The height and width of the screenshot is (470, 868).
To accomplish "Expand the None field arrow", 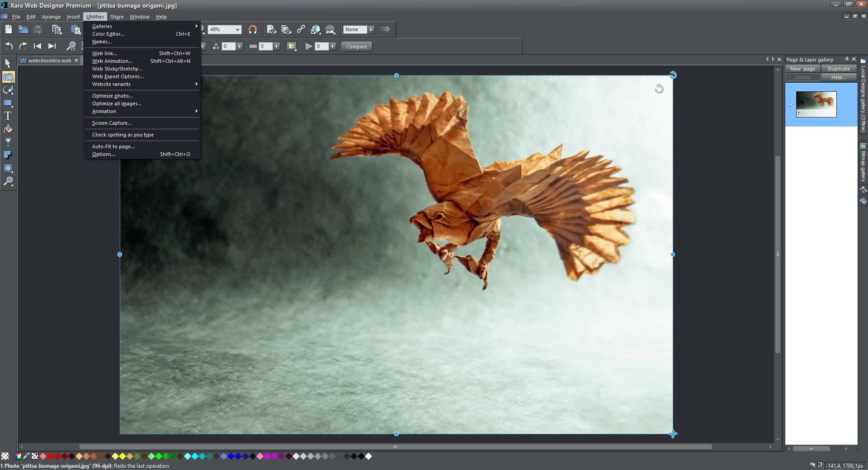I will (x=371, y=29).
